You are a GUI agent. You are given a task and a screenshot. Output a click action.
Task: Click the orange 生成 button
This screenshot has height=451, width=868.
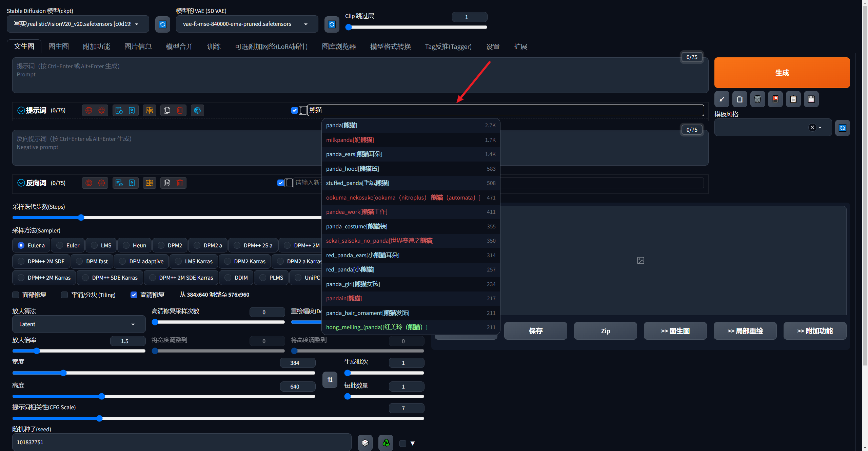pos(782,73)
